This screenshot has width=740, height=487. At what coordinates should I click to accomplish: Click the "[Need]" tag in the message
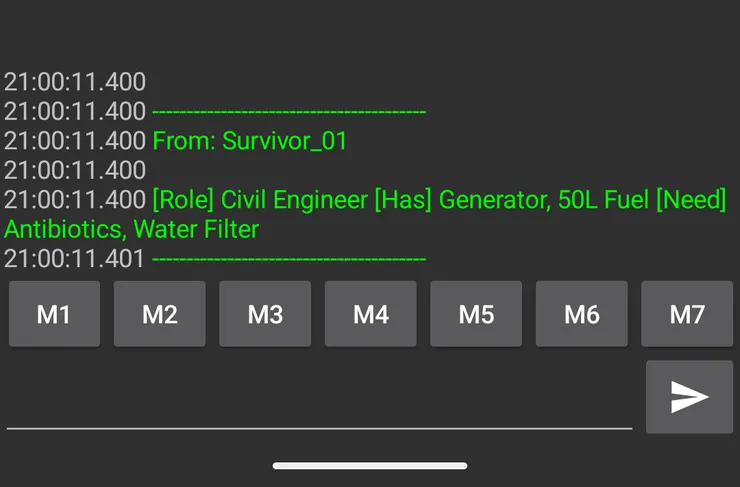(x=691, y=200)
